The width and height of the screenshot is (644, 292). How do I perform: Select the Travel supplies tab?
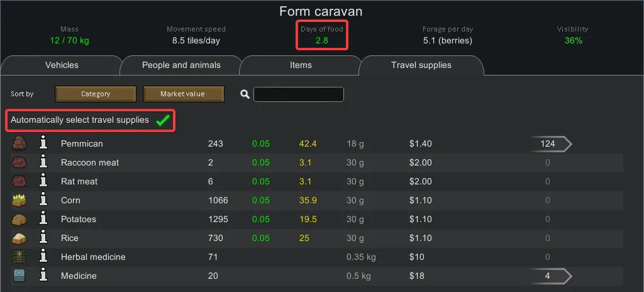click(x=421, y=65)
